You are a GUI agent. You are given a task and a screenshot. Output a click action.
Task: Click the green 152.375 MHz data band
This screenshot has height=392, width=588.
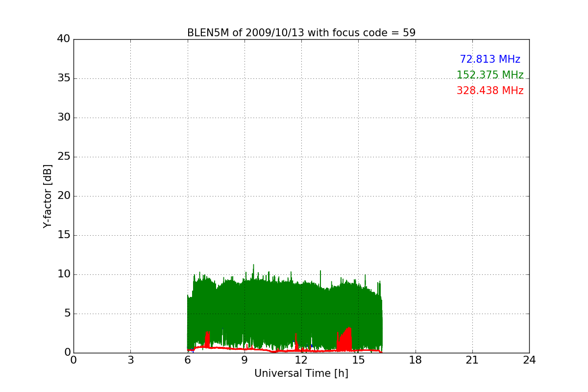(x=284, y=309)
